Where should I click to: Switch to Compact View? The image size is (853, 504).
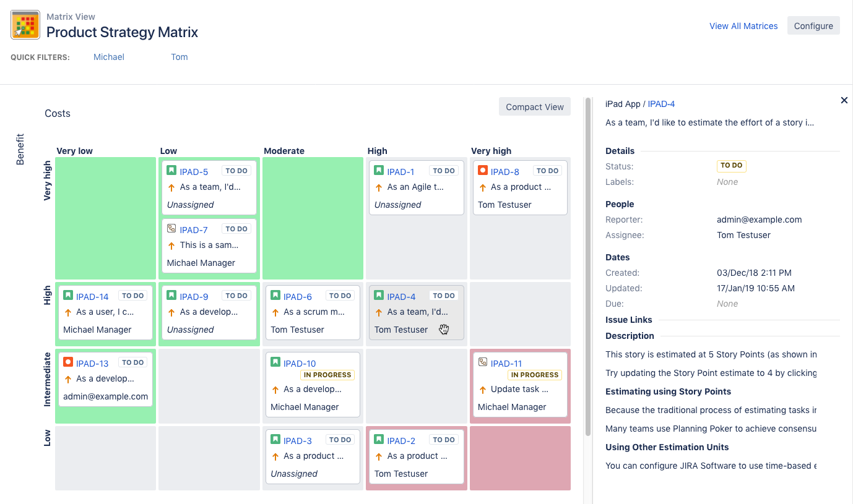534,107
